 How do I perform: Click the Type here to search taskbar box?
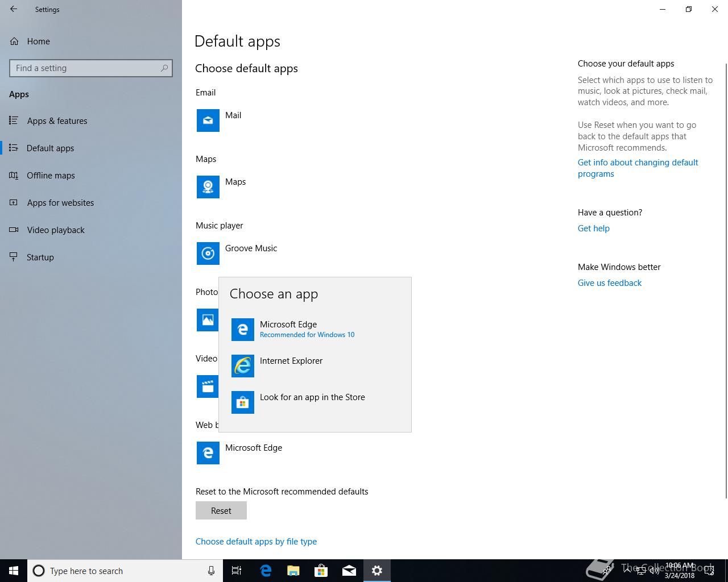[124, 571]
